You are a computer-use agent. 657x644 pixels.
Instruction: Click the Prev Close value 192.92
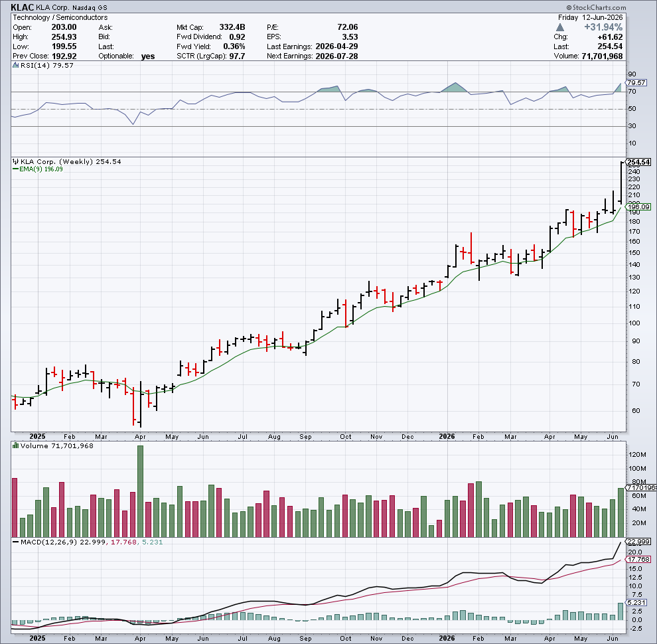(64, 56)
